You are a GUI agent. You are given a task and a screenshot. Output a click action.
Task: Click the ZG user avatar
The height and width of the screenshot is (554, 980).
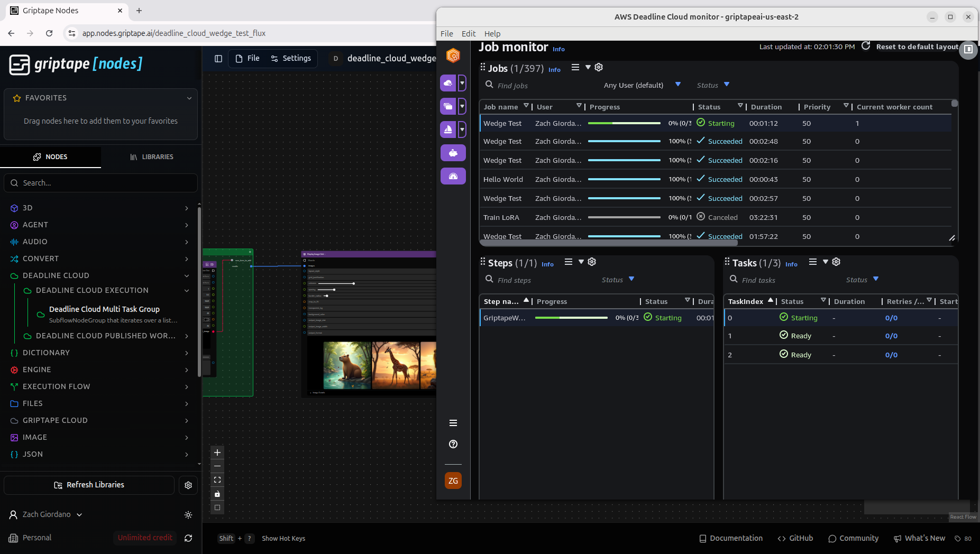tap(453, 481)
